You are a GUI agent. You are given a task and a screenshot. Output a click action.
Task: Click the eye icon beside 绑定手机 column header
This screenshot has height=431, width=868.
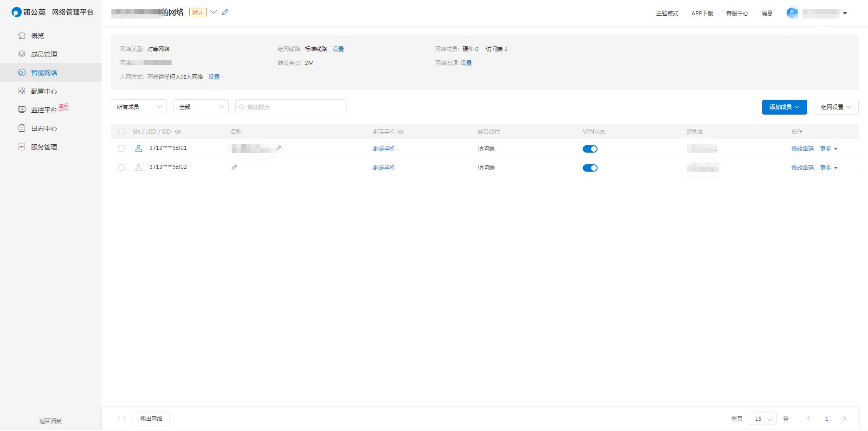400,132
